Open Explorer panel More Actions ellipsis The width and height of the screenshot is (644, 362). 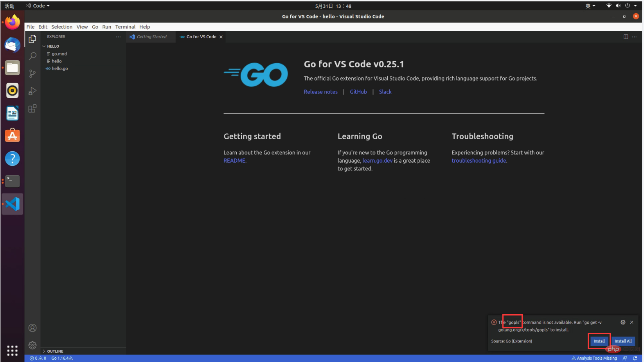[118, 37]
